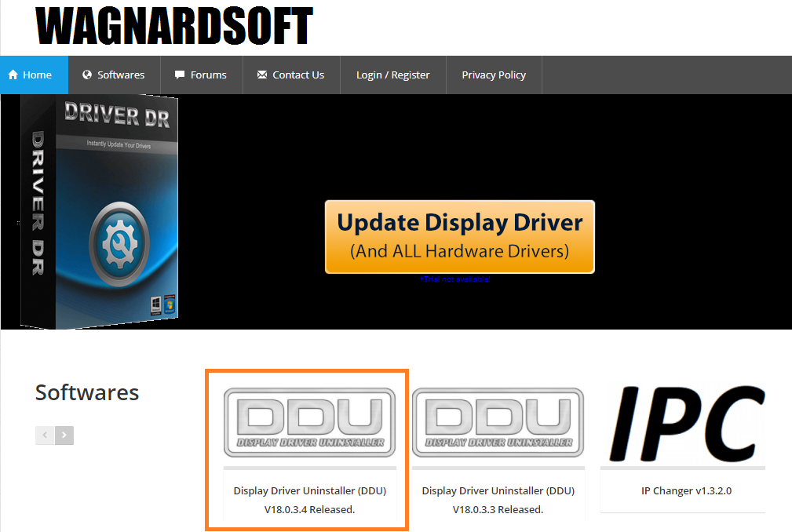The width and height of the screenshot is (792, 532).
Task: Click the globe icon beside Softwares menu
Action: coord(87,75)
